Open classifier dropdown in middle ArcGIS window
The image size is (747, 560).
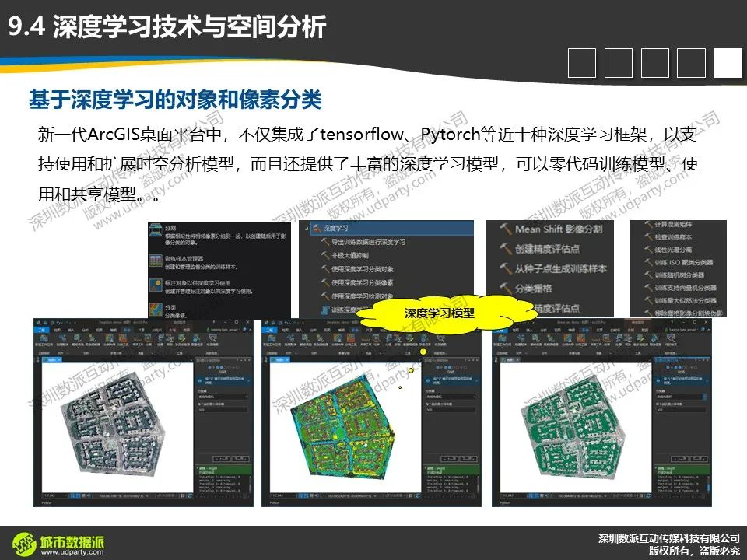point(451,396)
